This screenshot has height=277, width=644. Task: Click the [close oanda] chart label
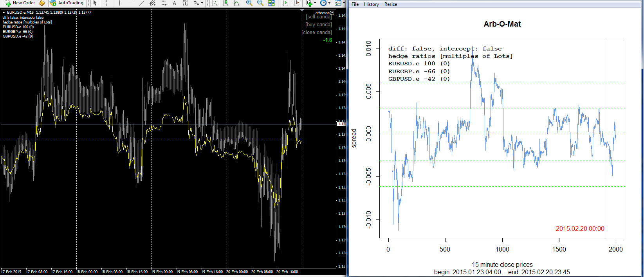pyautogui.click(x=317, y=32)
